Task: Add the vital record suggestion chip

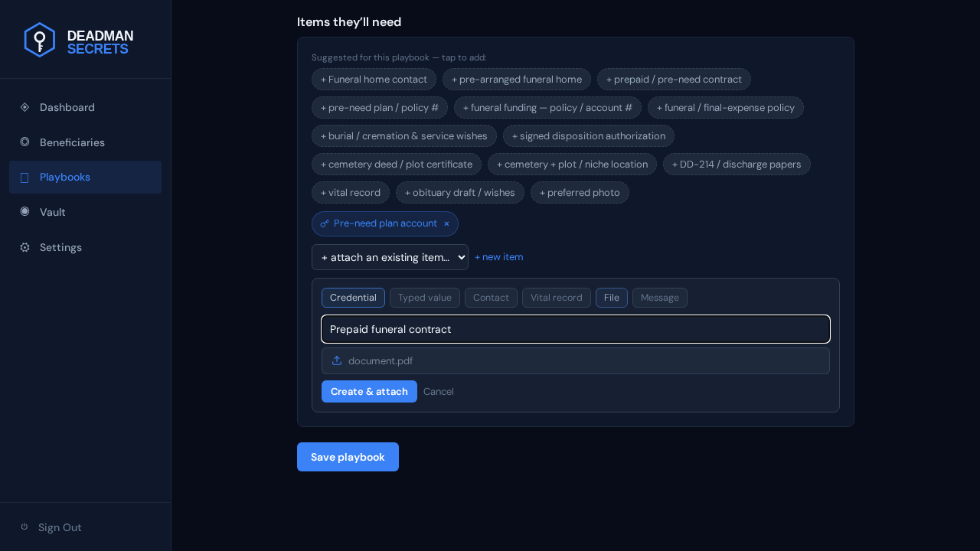Action: 351,192
